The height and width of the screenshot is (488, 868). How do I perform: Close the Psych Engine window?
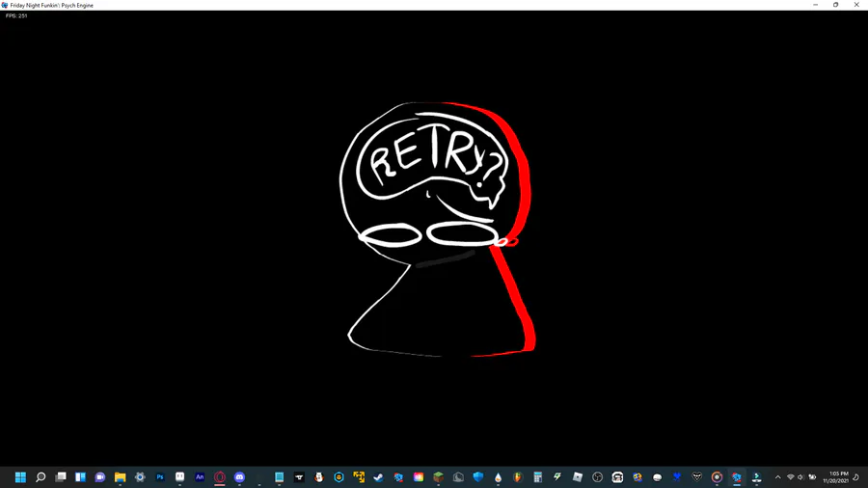tap(856, 5)
